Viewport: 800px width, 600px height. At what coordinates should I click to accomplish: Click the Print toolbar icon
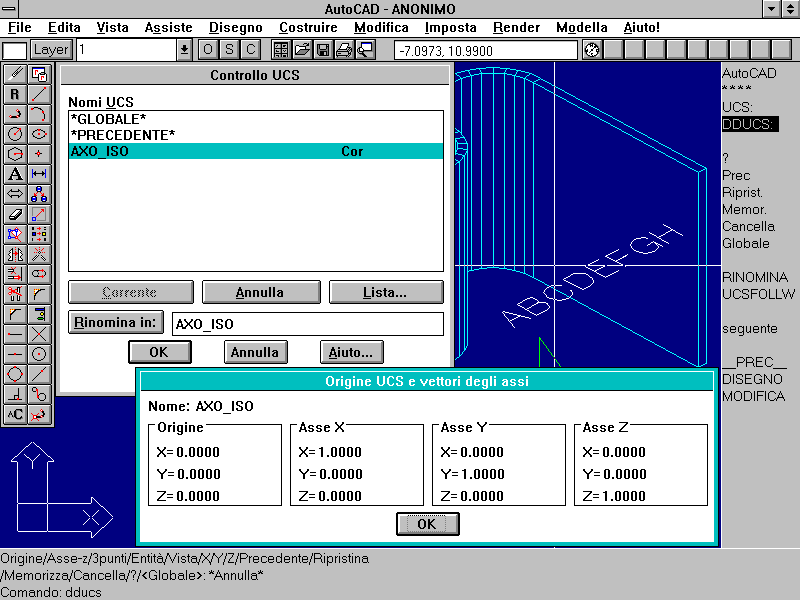(x=344, y=50)
